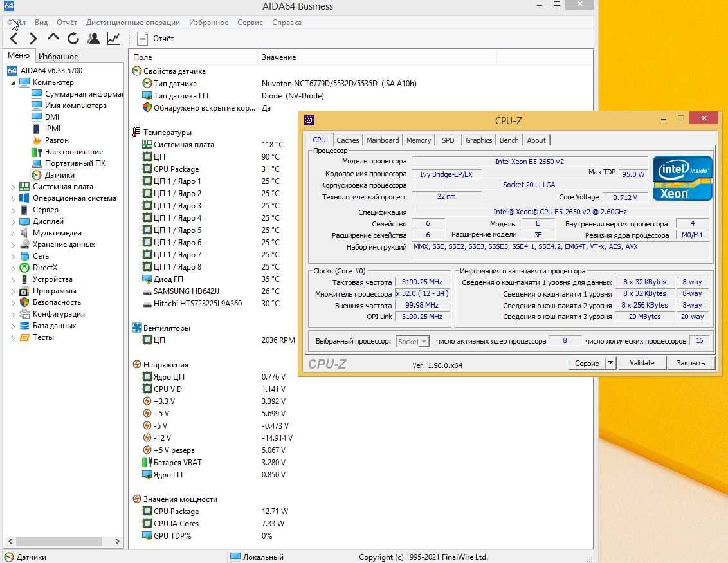
Task: Open the Файл menu
Action: pos(16,23)
